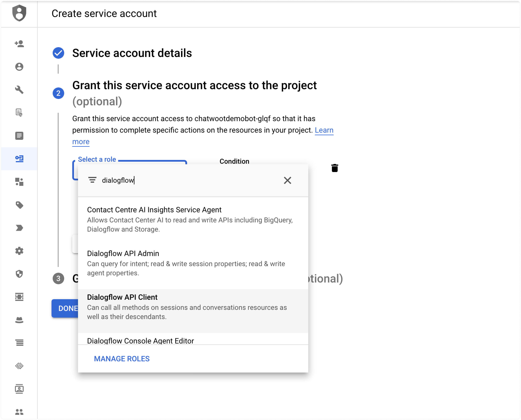Expand Service account details step
Screen dimensions: 521x420
click(x=132, y=53)
